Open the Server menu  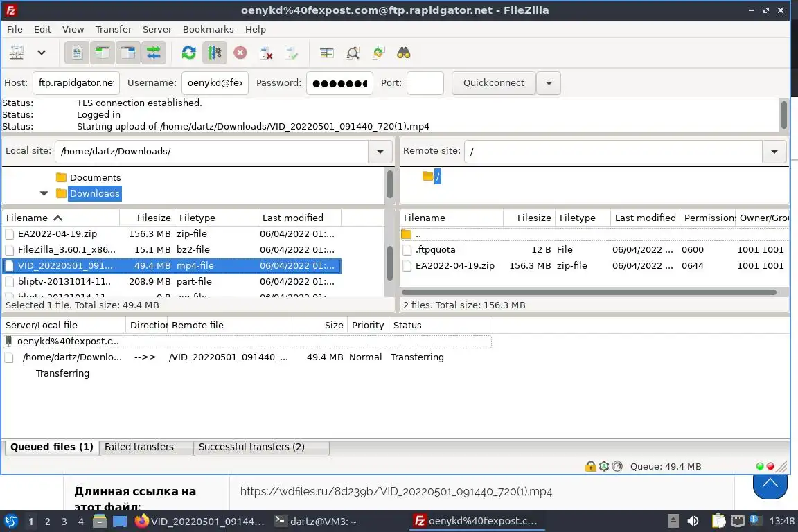157,30
